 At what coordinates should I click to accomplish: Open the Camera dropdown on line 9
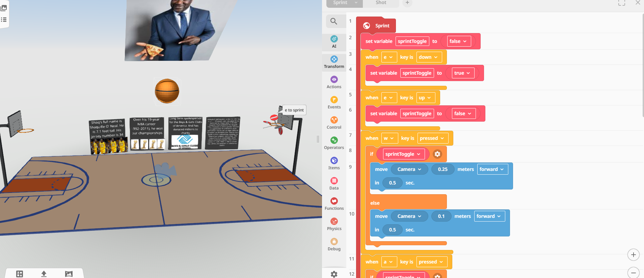click(409, 169)
